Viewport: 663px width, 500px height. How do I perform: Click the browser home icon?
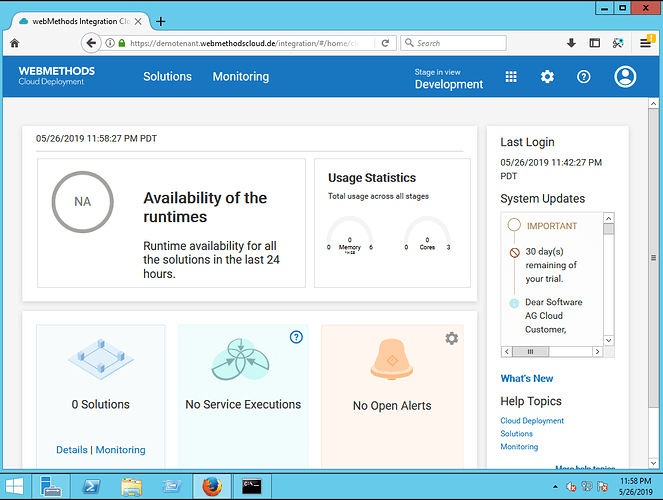pyautogui.click(x=14, y=43)
